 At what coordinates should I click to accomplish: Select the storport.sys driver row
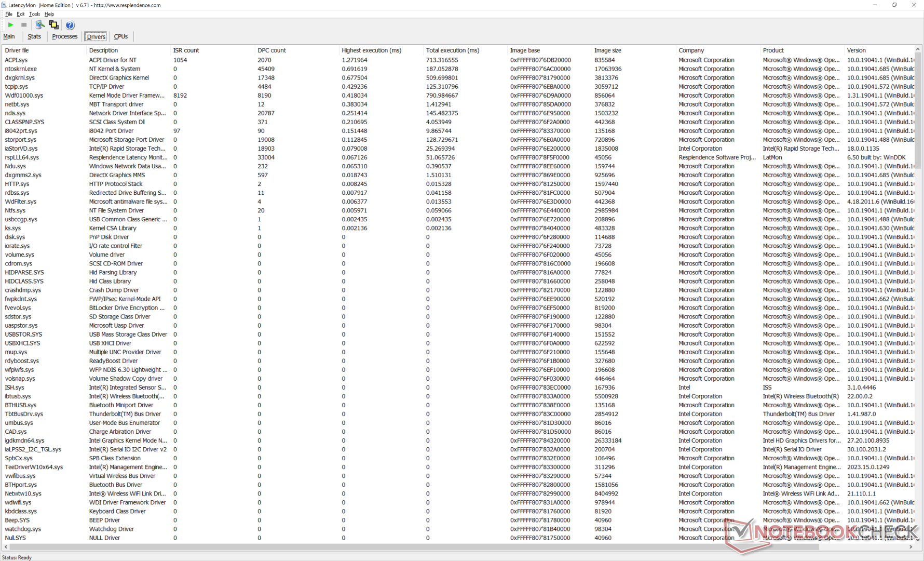coord(459,140)
